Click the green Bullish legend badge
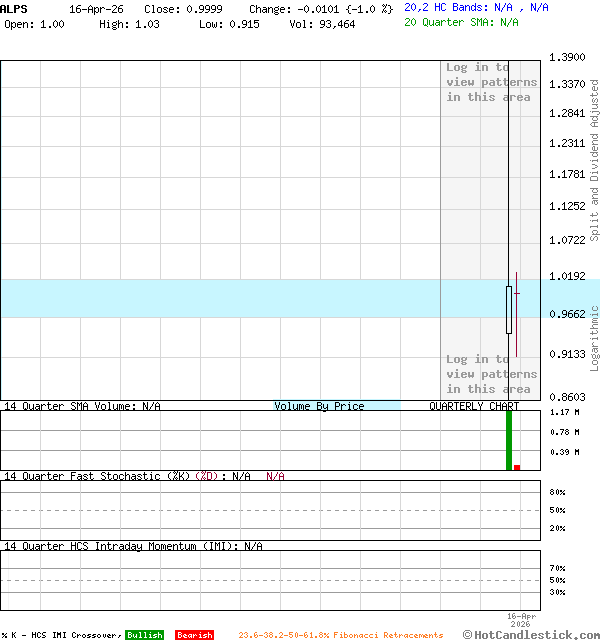The height and width of the screenshot is (640, 600). [144, 635]
